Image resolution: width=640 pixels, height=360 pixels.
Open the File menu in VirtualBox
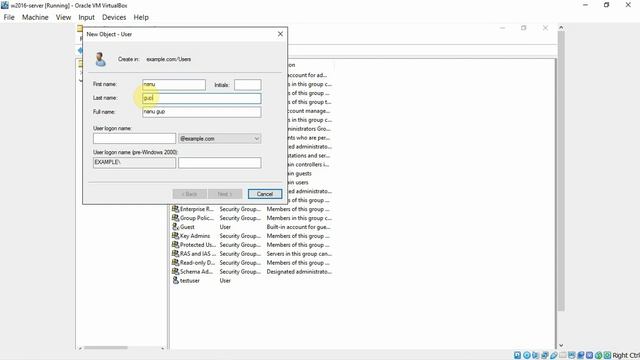click(9, 17)
